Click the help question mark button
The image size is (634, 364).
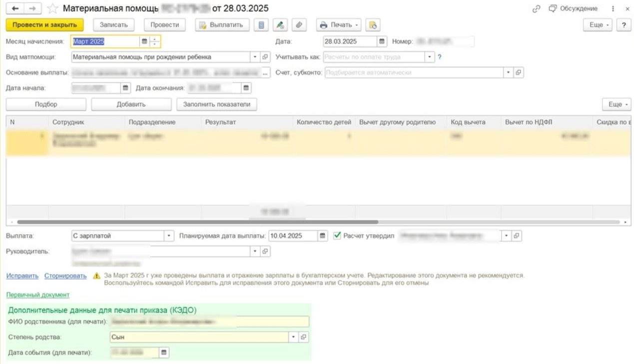tap(624, 25)
